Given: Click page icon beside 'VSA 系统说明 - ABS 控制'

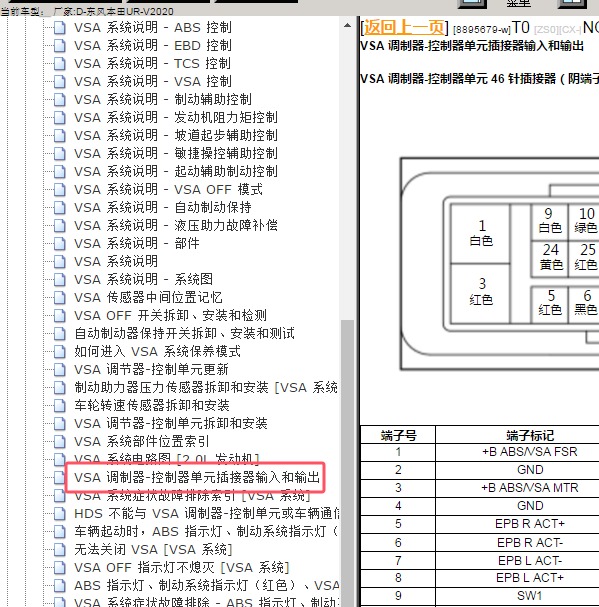Looking at the screenshot, I should pyautogui.click(x=60, y=28).
